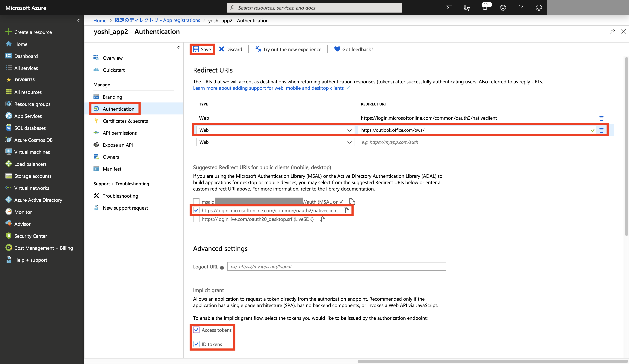This screenshot has width=629, height=364.
Task: Click Try out the new experience
Action: click(x=288, y=49)
